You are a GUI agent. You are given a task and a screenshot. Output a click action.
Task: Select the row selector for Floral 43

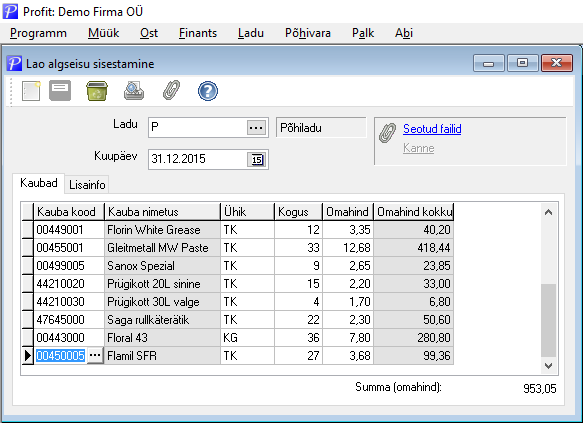click(x=28, y=338)
